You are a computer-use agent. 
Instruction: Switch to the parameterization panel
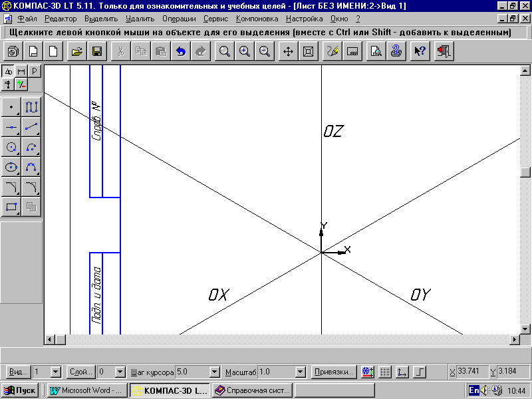coord(8,84)
